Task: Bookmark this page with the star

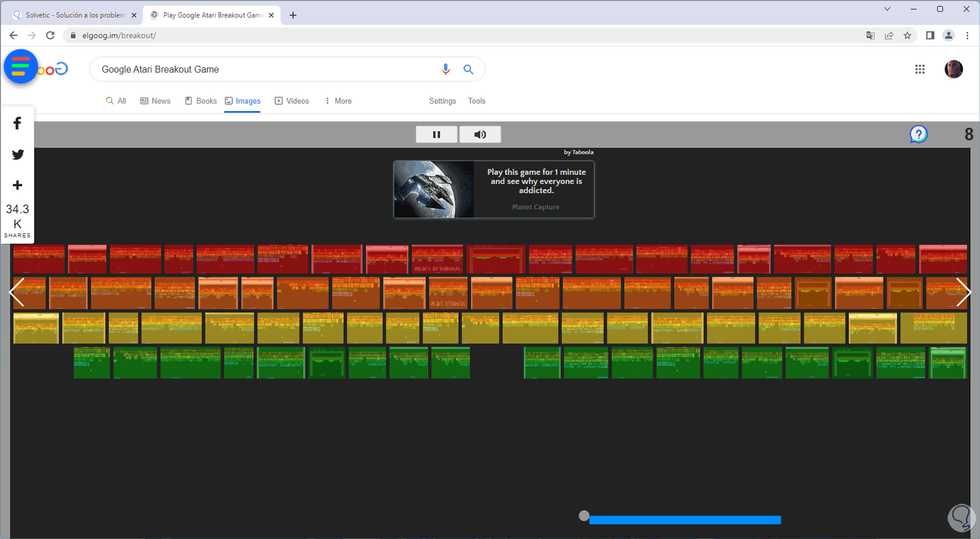Action: (x=907, y=35)
